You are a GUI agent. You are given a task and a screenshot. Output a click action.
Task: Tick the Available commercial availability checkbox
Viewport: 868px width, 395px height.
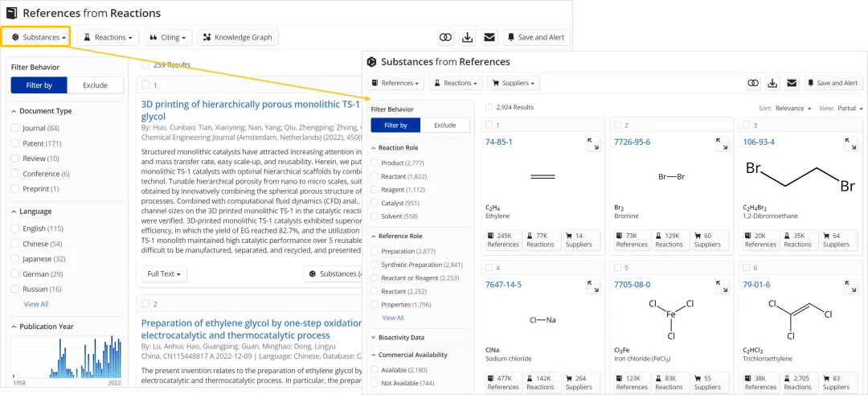pos(375,370)
